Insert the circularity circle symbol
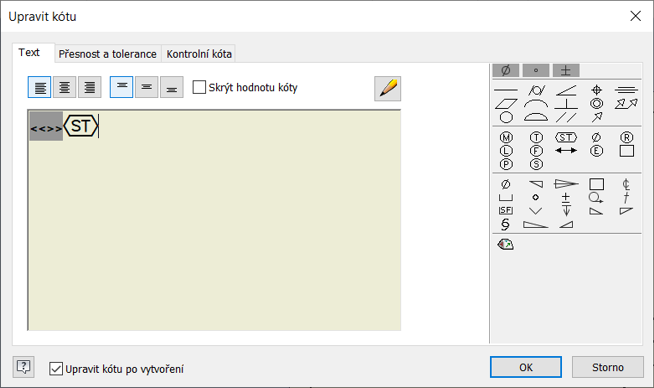 (506, 118)
